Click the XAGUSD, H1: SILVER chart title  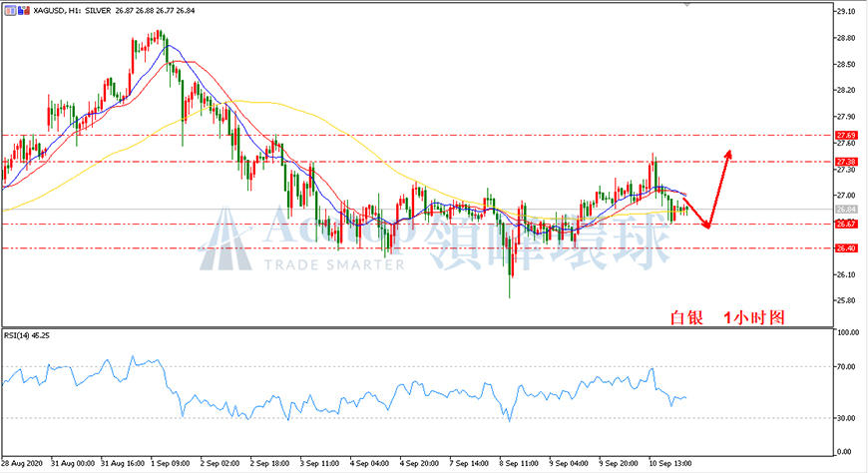coord(72,11)
